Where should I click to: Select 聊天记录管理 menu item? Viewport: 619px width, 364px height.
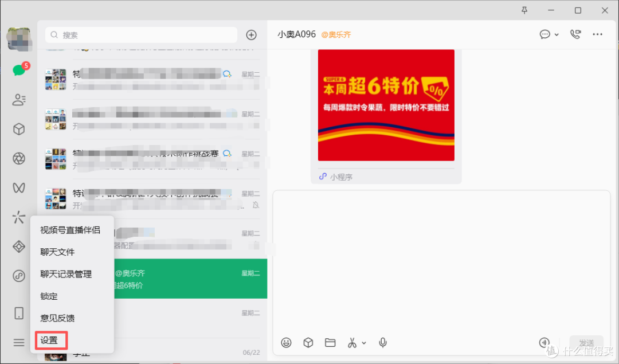point(66,274)
